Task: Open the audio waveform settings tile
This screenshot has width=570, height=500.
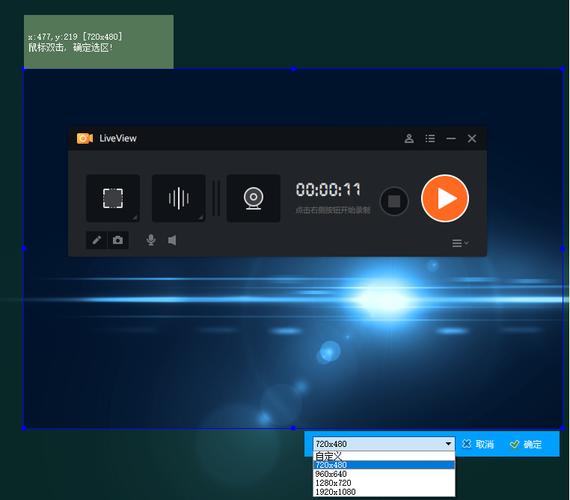Action: 178,198
